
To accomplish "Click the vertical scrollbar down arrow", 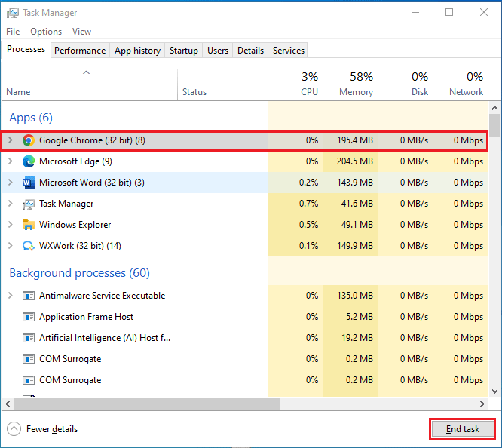I will coord(495,391).
